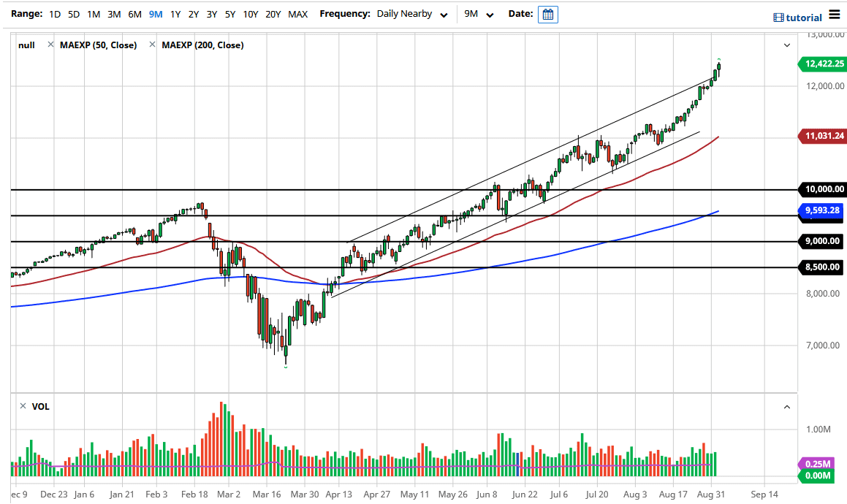Click the magenta 0.25M volume axis label
This screenshot has width=847, height=504.
819,463
